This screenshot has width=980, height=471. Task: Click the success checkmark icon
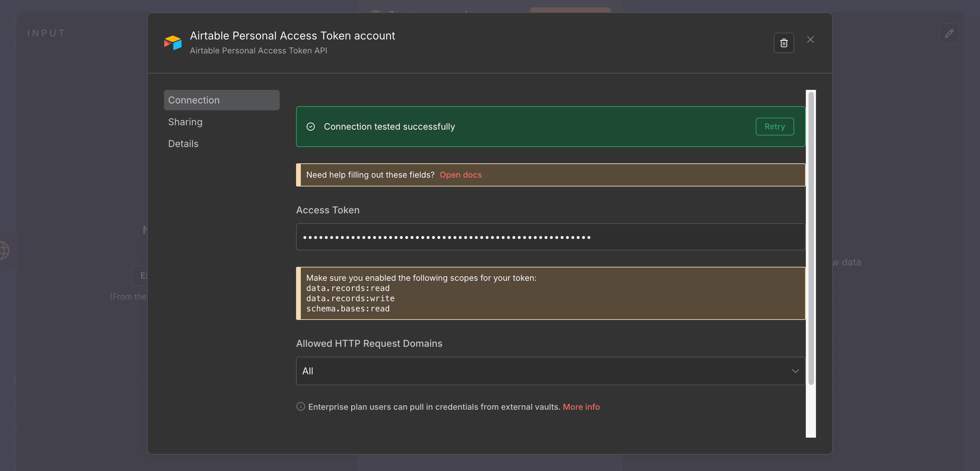tap(310, 127)
